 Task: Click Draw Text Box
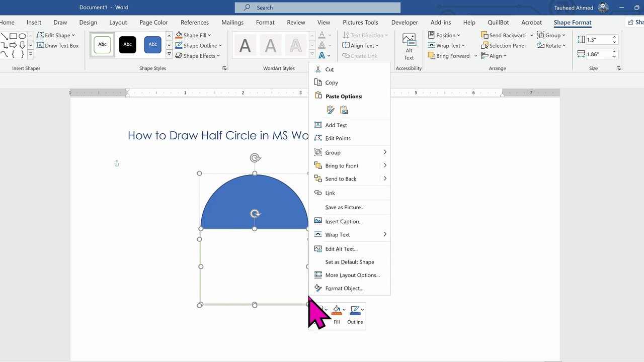click(58, 46)
